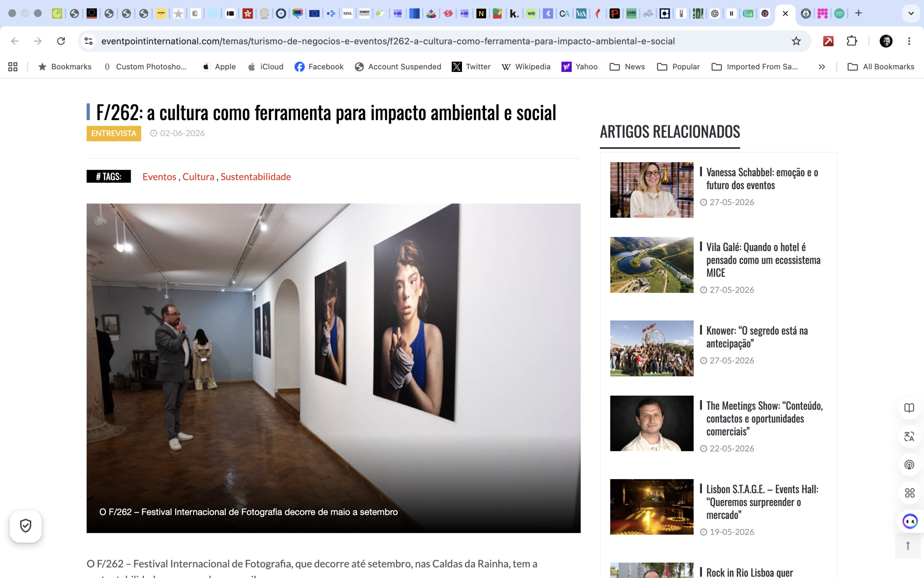Open the Chrome profile avatar

click(x=886, y=41)
